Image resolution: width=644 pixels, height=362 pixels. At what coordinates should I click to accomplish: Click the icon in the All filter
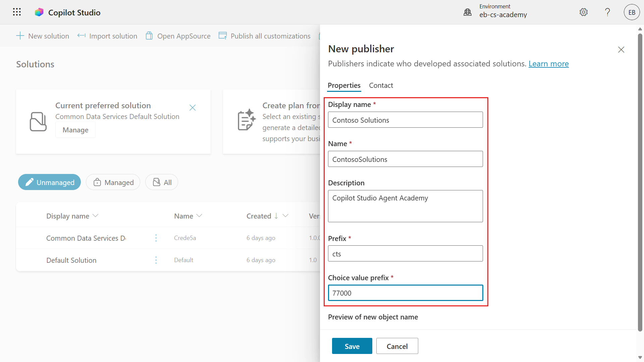tap(156, 182)
